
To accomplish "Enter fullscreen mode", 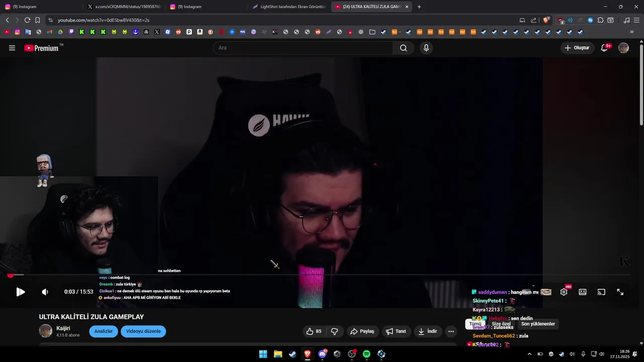I will [620, 292].
